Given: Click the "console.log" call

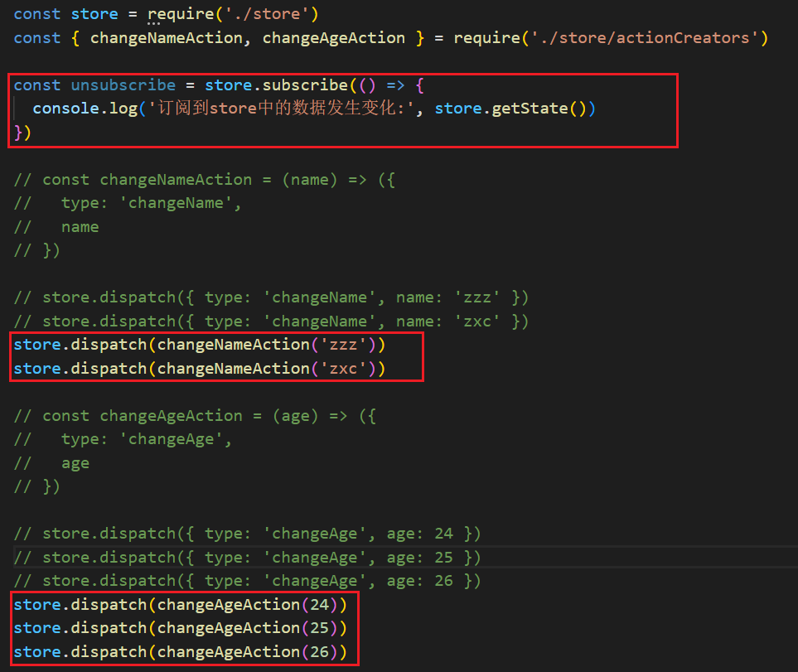Looking at the screenshot, I should point(85,109).
